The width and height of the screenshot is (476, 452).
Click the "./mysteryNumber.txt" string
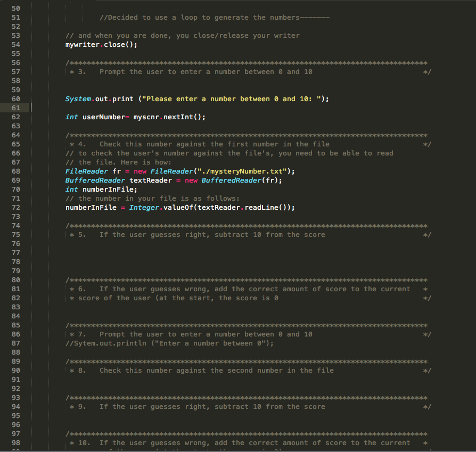pos(242,171)
